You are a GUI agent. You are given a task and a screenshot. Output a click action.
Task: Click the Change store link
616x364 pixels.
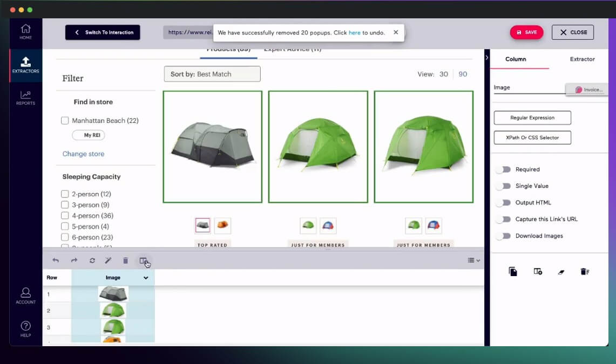pos(83,154)
